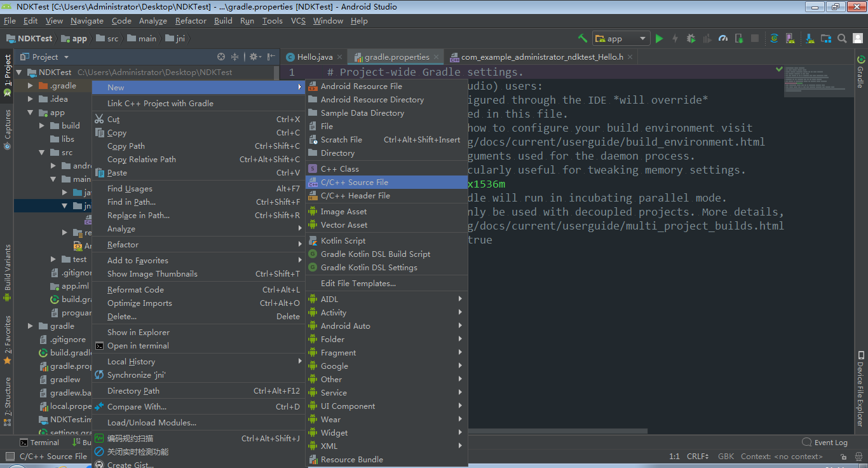Click the Make Project hammer icon
The height and width of the screenshot is (468, 868).
(583, 38)
